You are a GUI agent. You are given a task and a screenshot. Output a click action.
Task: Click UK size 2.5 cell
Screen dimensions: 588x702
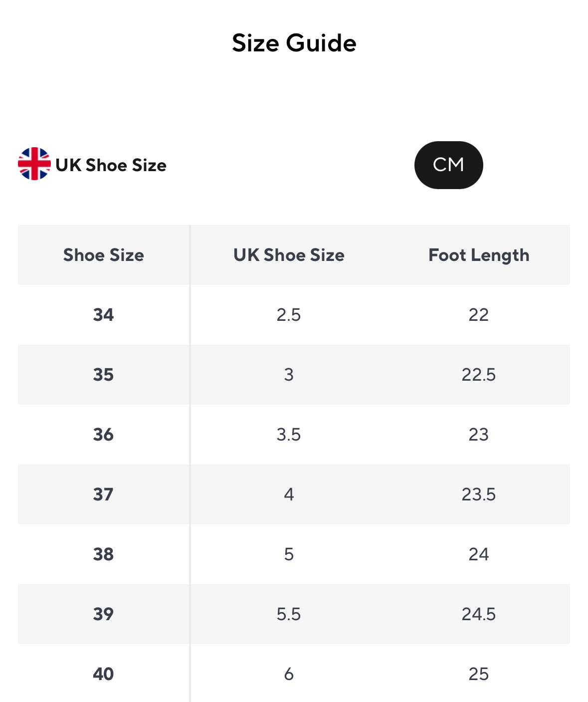coord(289,315)
